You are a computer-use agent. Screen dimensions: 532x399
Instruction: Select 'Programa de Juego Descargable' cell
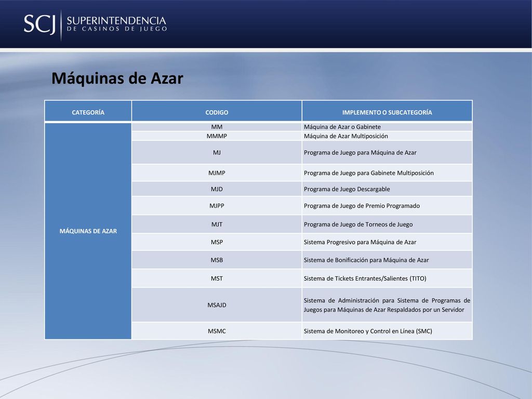(x=387, y=189)
